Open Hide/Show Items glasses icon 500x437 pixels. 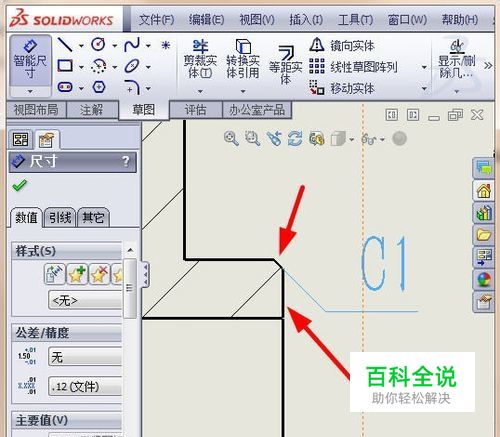(x=369, y=139)
